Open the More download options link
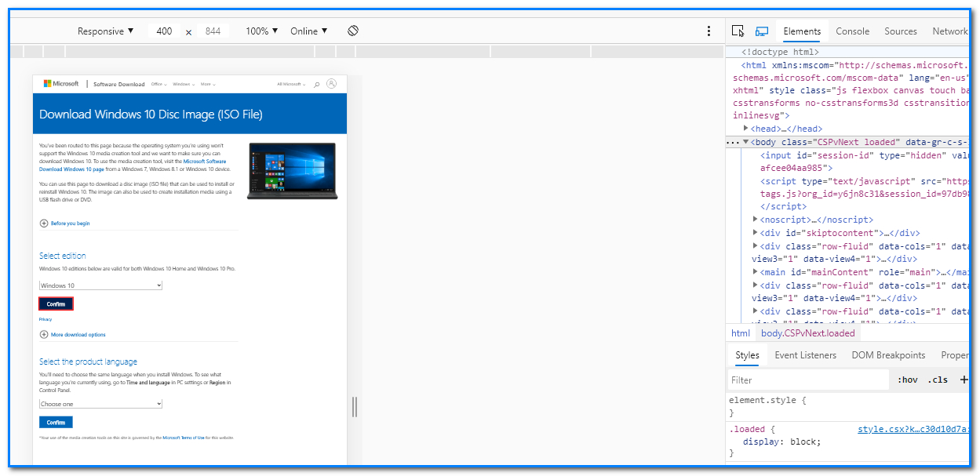Image resolution: width=980 pixels, height=476 pixels. 78,335
